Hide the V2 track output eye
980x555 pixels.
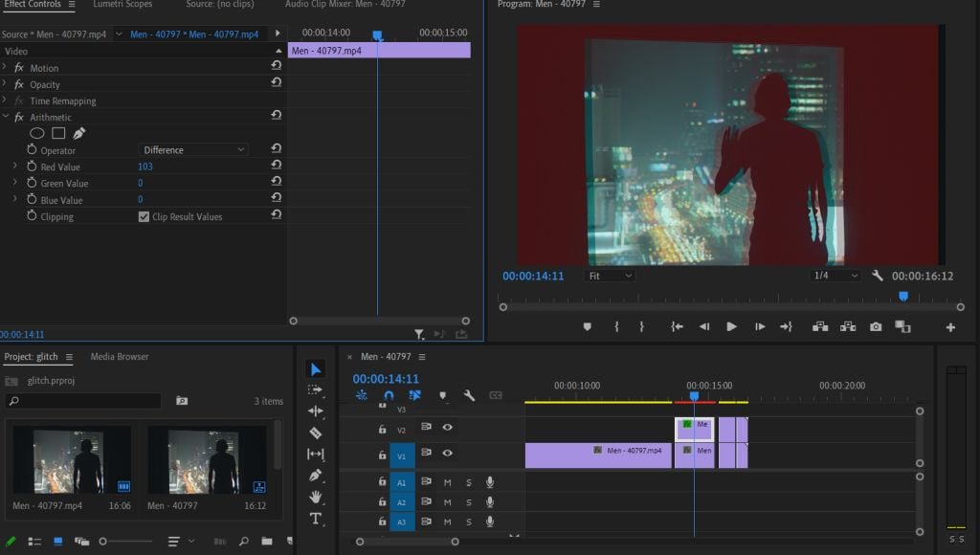(x=447, y=428)
